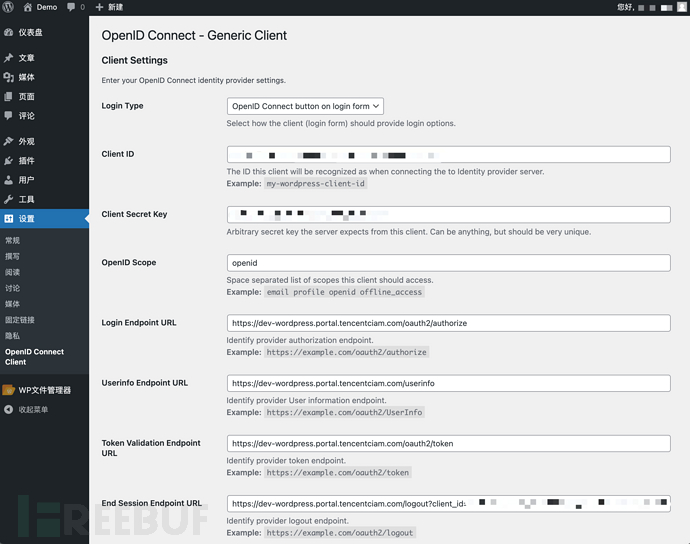Open the 插件 plugins icon
690x544 pixels.
point(8,161)
